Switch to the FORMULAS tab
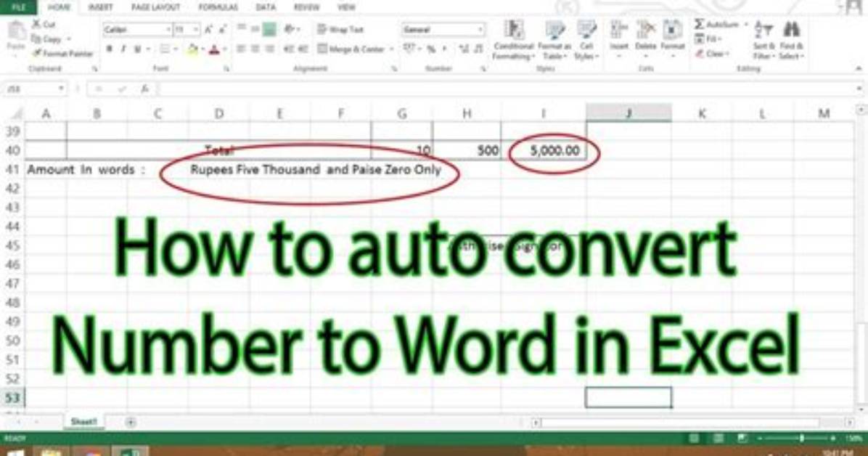The image size is (868, 456). point(218,7)
